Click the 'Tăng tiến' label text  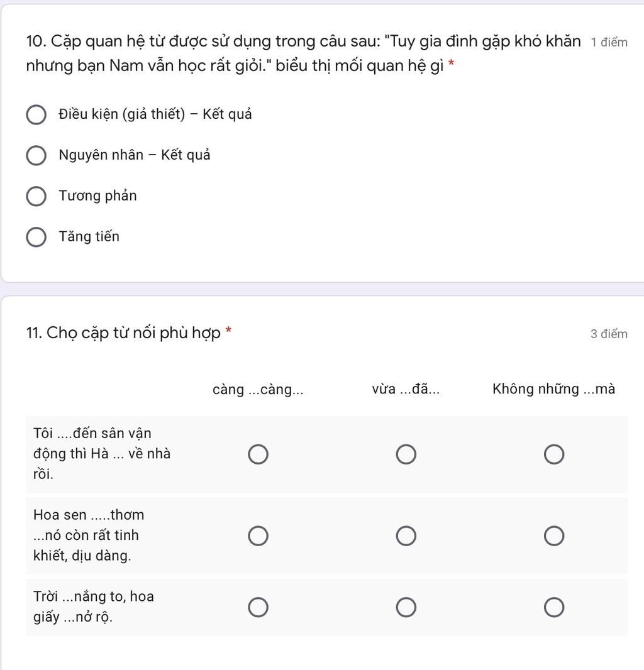(x=89, y=236)
